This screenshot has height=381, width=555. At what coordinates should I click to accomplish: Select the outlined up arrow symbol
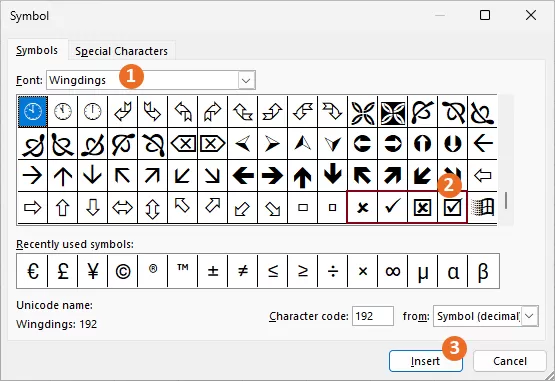coord(63,207)
